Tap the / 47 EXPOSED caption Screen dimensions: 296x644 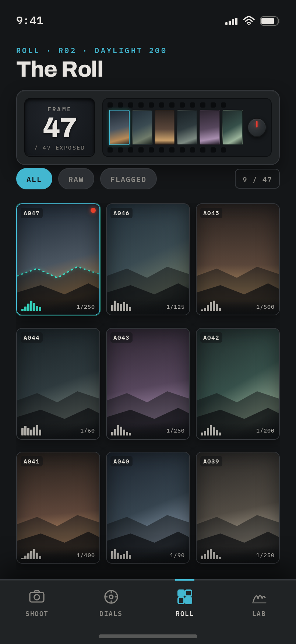click(60, 148)
